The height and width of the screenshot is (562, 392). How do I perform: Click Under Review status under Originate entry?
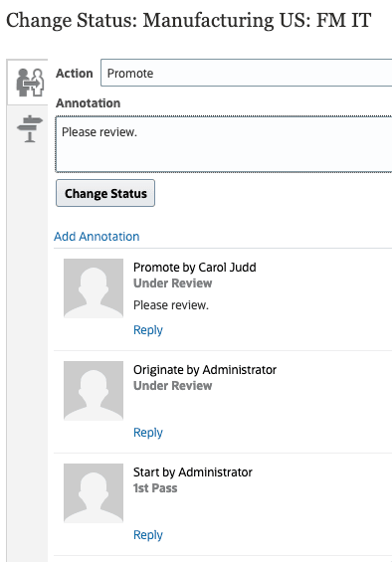point(172,386)
